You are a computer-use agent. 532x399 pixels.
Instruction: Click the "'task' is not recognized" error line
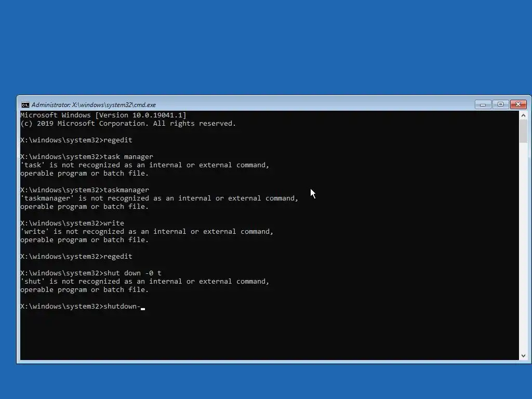pyautogui.click(x=144, y=165)
